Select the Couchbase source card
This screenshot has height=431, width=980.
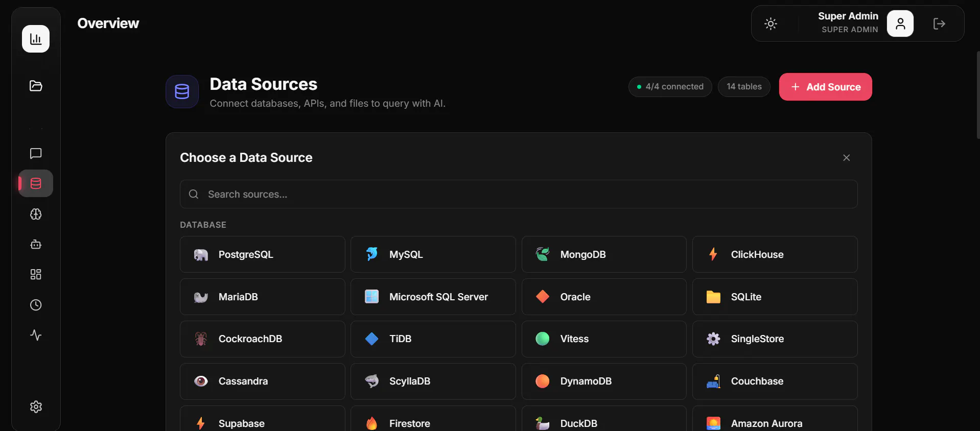[775, 381]
